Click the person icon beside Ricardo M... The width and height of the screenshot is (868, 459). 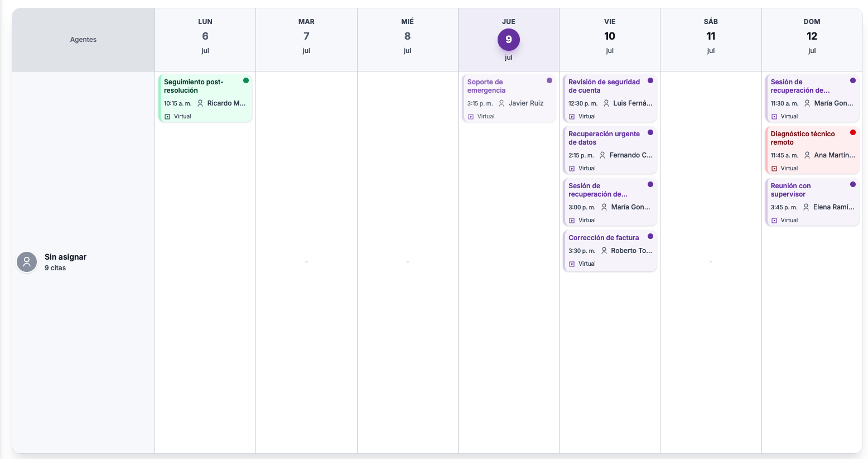pyautogui.click(x=200, y=103)
